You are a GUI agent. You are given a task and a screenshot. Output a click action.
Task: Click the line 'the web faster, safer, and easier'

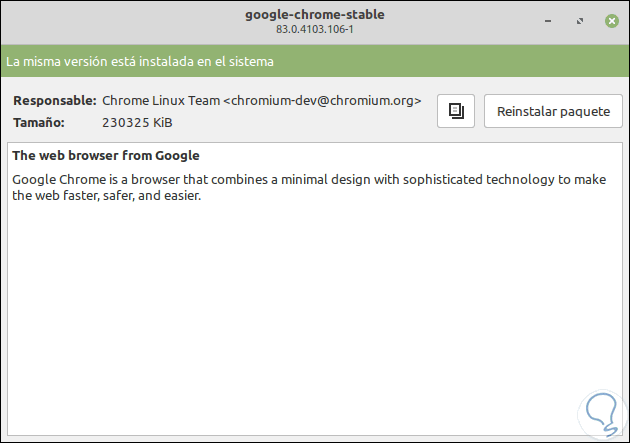point(107,195)
